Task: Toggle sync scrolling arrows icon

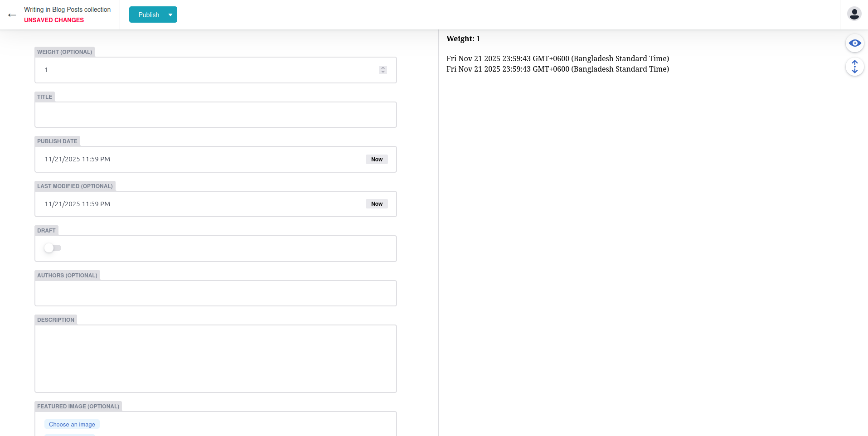Action: click(x=854, y=67)
